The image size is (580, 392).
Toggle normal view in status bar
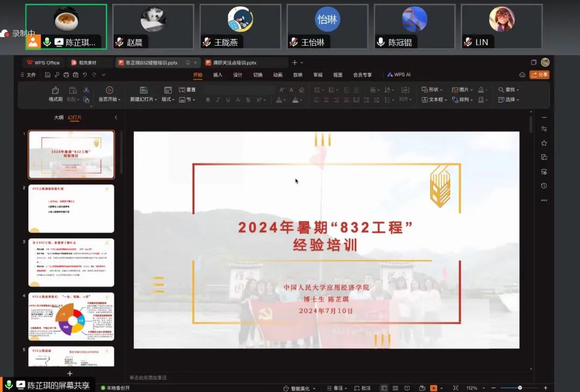click(384, 388)
